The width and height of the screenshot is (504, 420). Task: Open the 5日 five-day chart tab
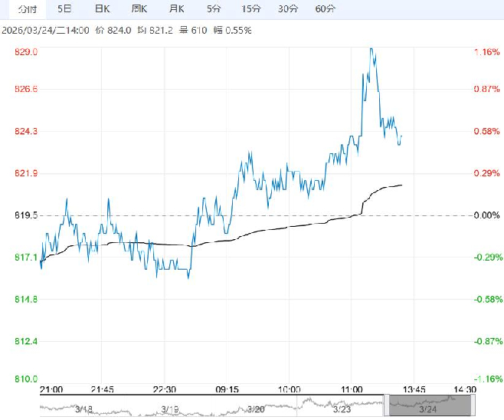[x=65, y=9]
